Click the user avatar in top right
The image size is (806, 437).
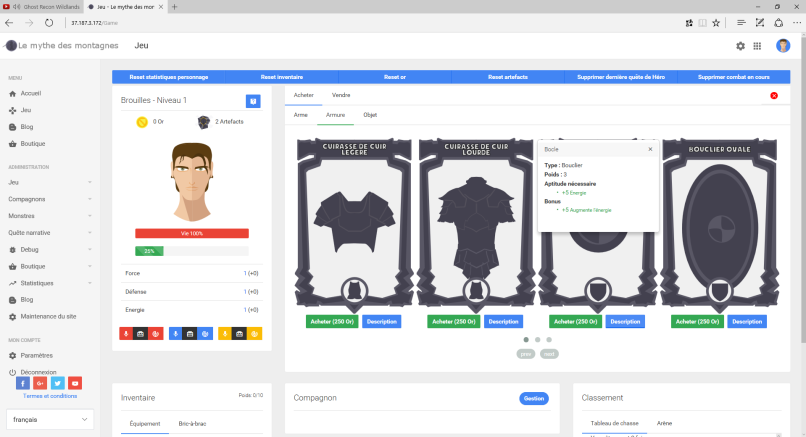[x=783, y=46]
